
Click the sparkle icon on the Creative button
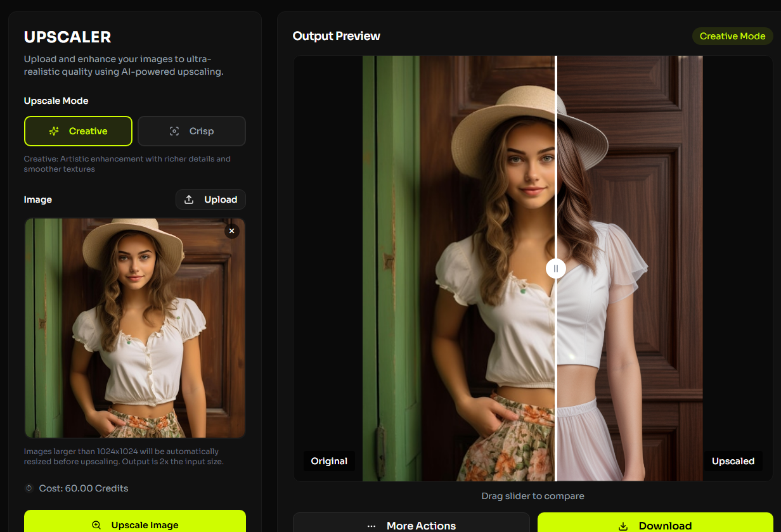point(54,131)
